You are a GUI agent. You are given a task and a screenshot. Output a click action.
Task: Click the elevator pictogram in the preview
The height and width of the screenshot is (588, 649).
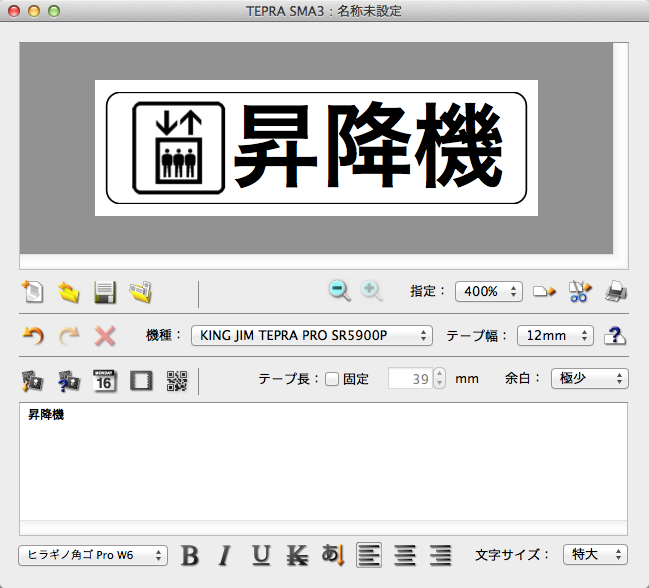178,148
